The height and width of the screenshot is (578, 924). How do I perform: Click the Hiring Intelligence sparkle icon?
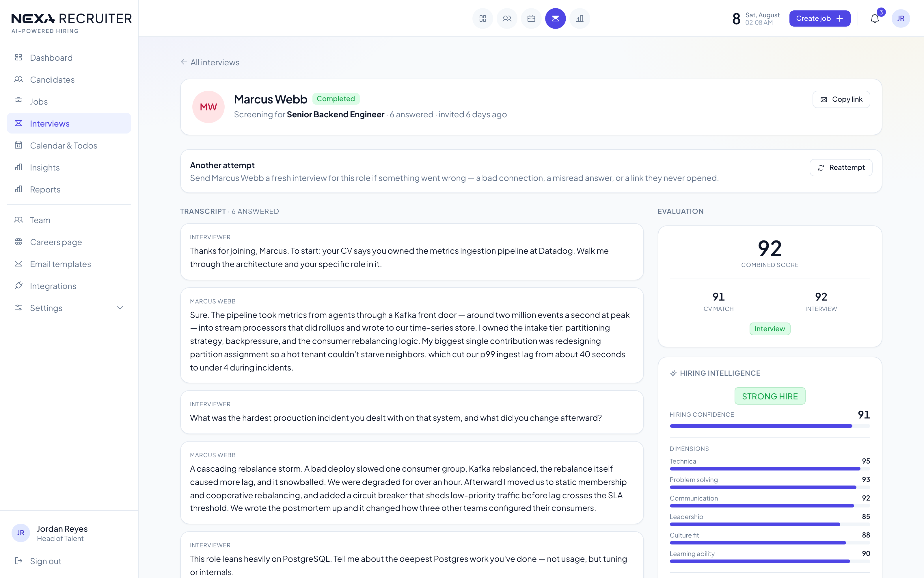[x=673, y=373]
